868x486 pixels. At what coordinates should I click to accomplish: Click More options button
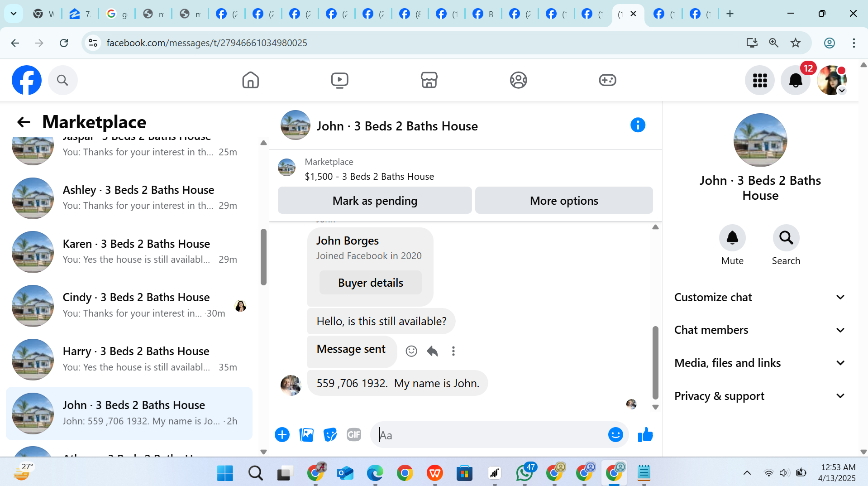[x=564, y=200]
